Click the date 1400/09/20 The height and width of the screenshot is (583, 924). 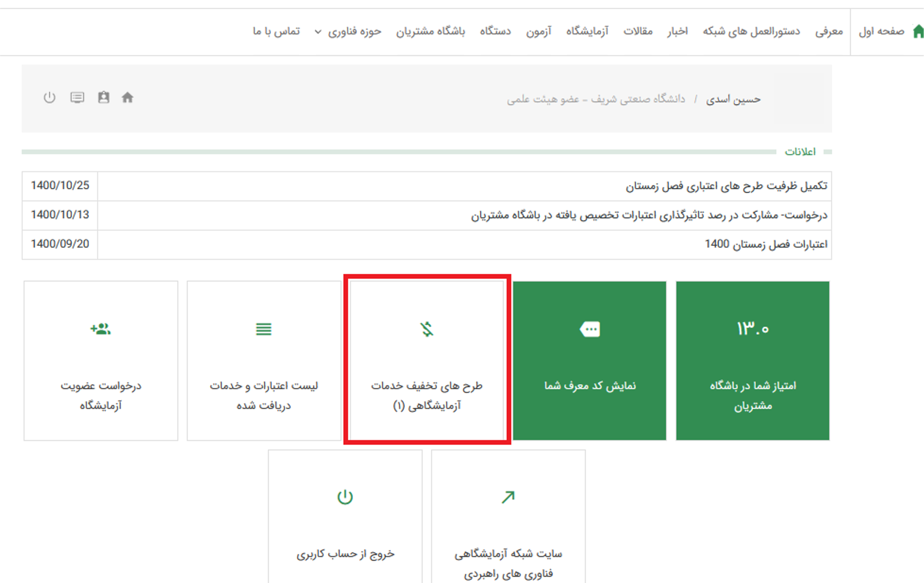click(60, 244)
